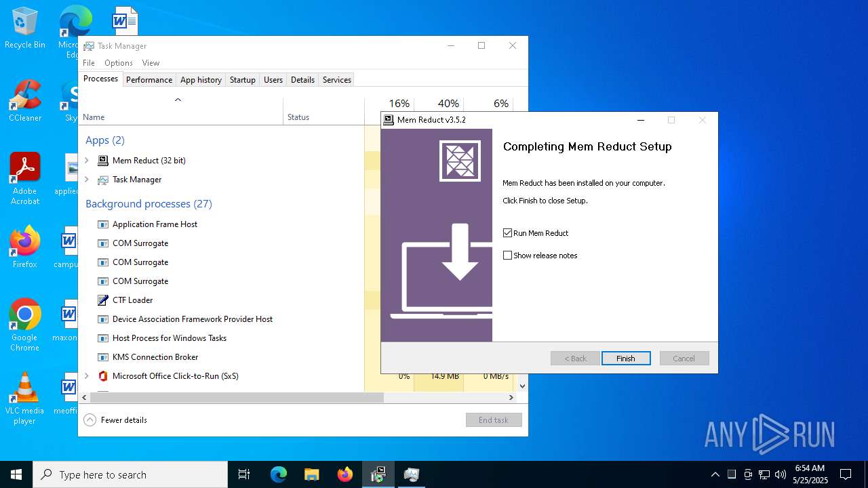
Task: Launch Firefox from the taskbar
Action: click(x=345, y=474)
